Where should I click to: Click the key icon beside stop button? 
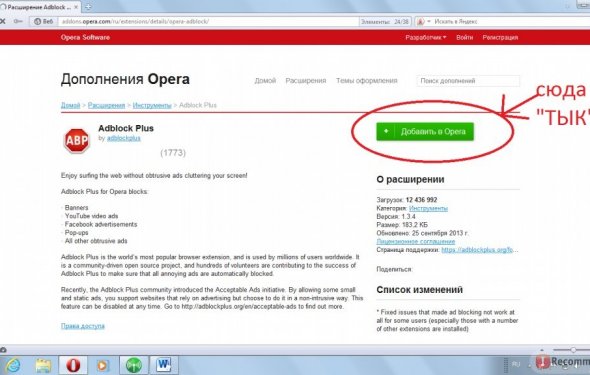(18, 21)
